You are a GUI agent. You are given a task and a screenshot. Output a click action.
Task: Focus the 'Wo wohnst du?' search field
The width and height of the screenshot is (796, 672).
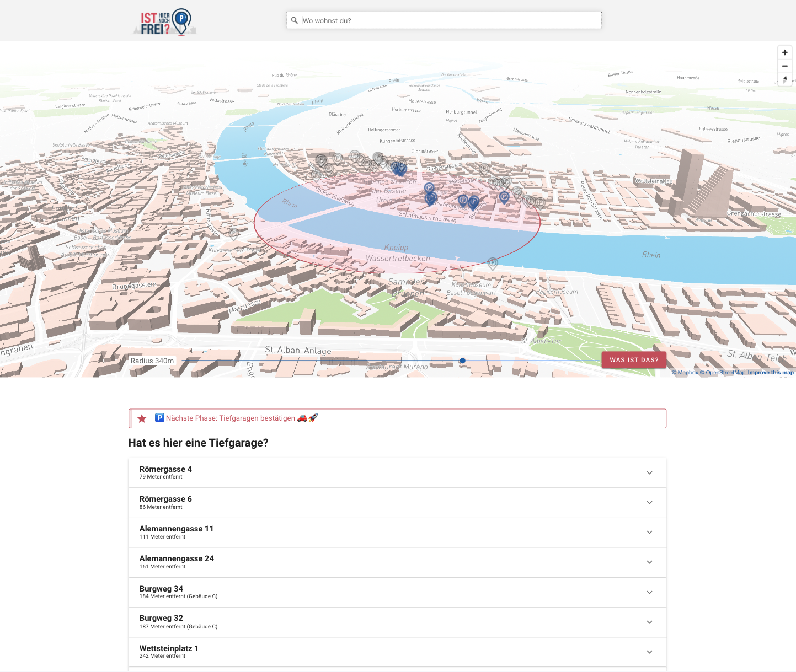[450, 20]
